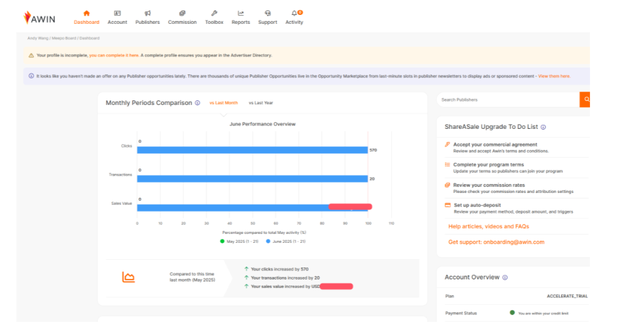Click into the Search Publishers field
Image resolution: width=644 pixels, height=326 pixels.
click(508, 100)
